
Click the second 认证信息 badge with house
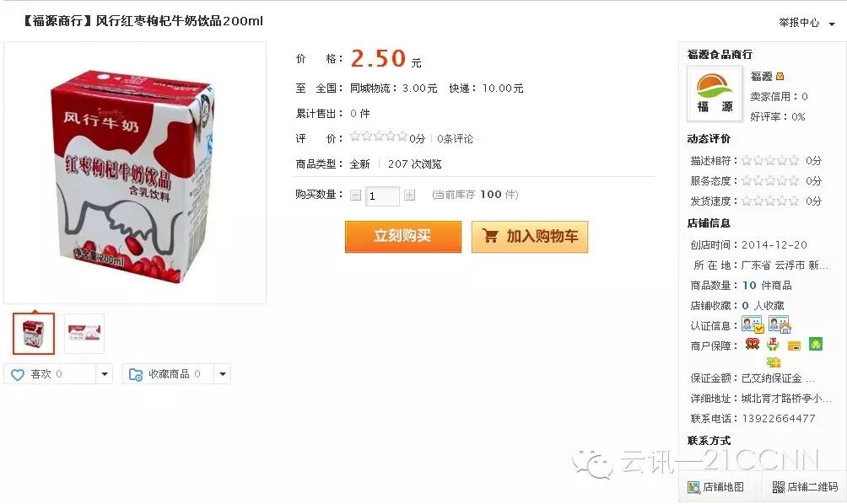pos(780,324)
